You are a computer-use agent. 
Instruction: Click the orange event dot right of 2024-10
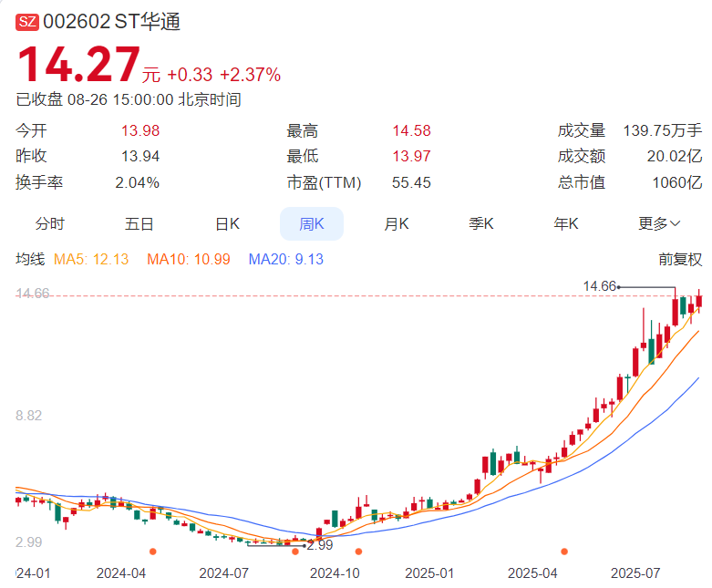coord(358,552)
